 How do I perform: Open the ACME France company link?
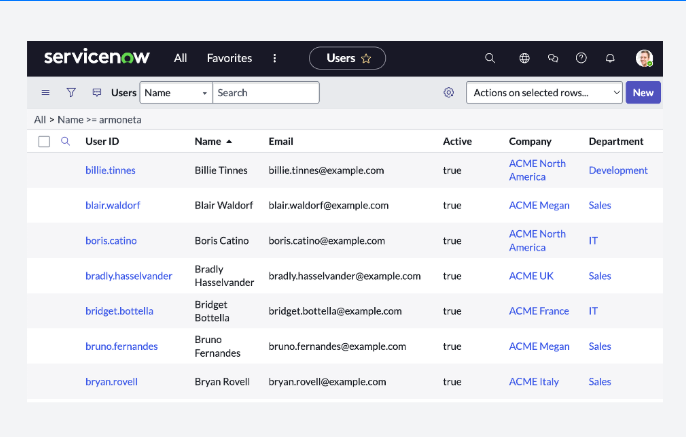coord(539,311)
